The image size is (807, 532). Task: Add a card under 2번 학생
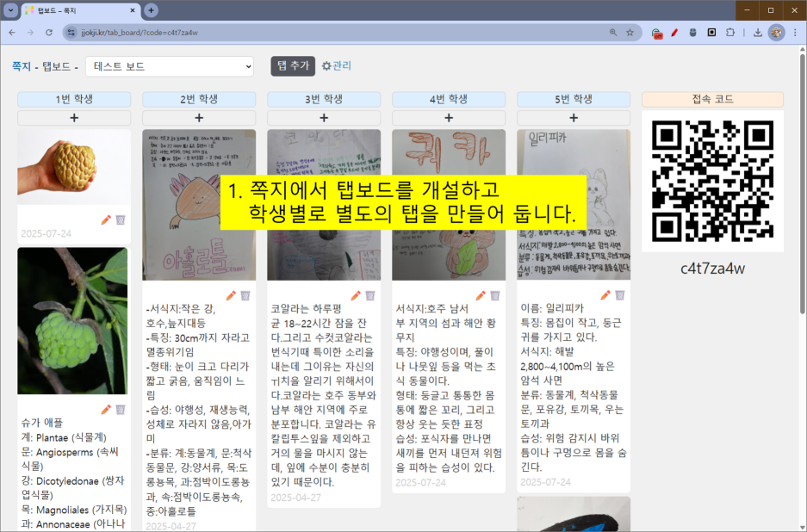[x=199, y=118]
